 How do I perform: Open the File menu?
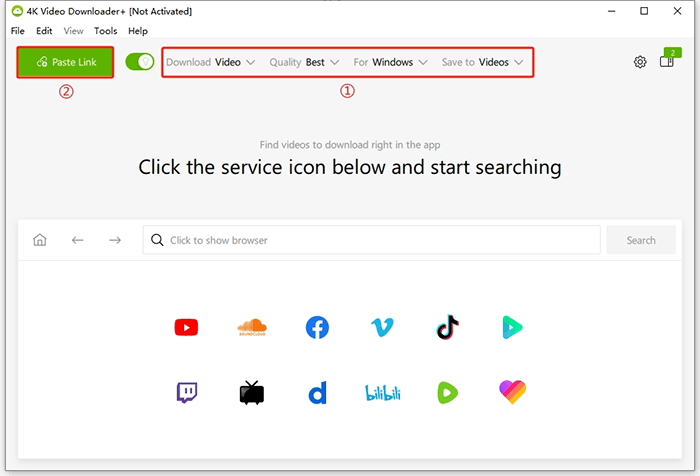click(18, 31)
